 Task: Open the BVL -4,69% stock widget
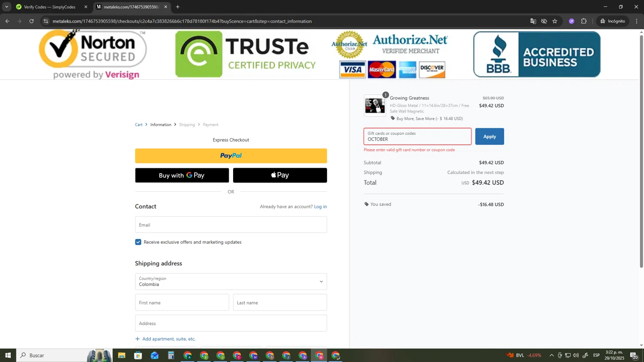524,355
